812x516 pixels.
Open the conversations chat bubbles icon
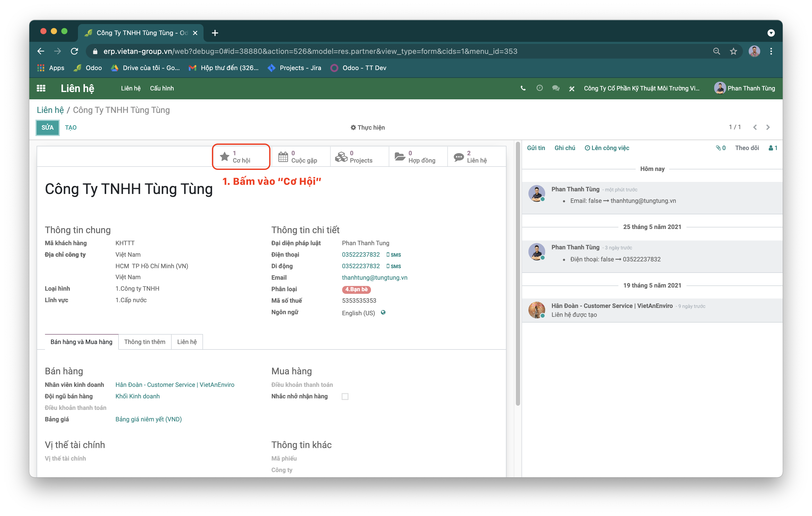556,88
